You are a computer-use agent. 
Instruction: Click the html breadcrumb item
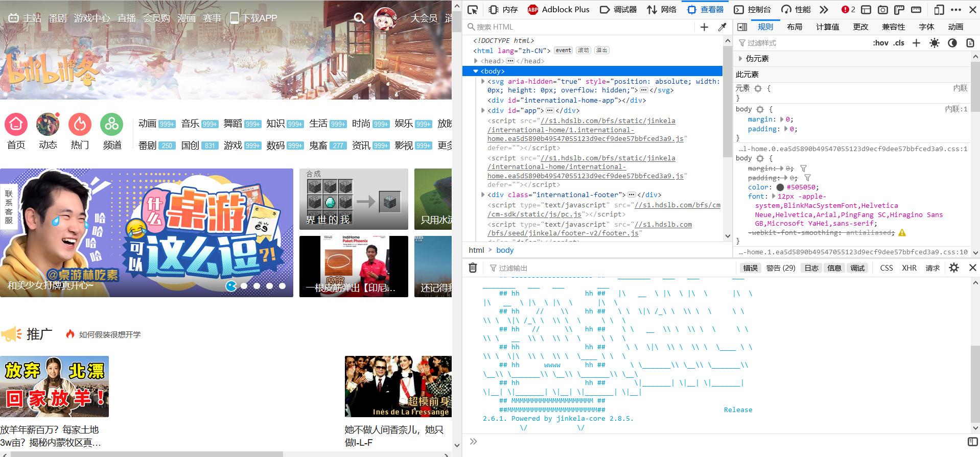tap(476, 250)
